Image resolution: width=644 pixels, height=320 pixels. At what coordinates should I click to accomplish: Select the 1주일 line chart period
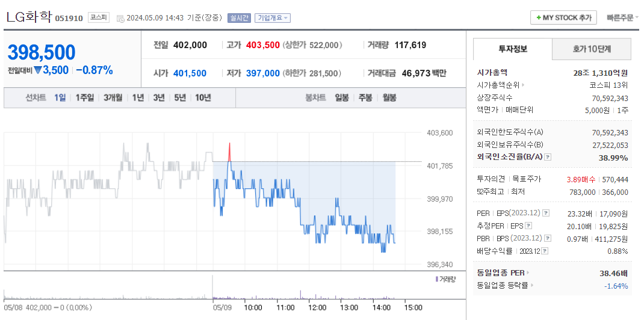coord(84,97)
